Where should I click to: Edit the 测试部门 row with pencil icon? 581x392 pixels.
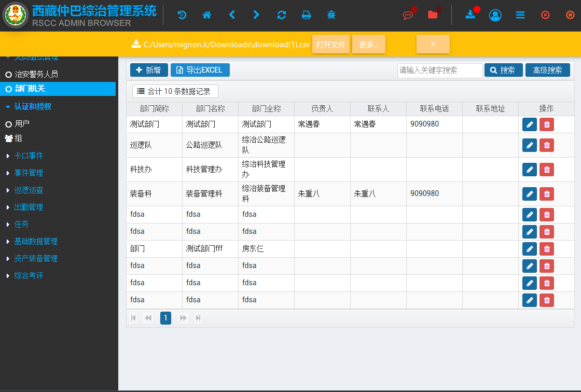click(530, 124)
